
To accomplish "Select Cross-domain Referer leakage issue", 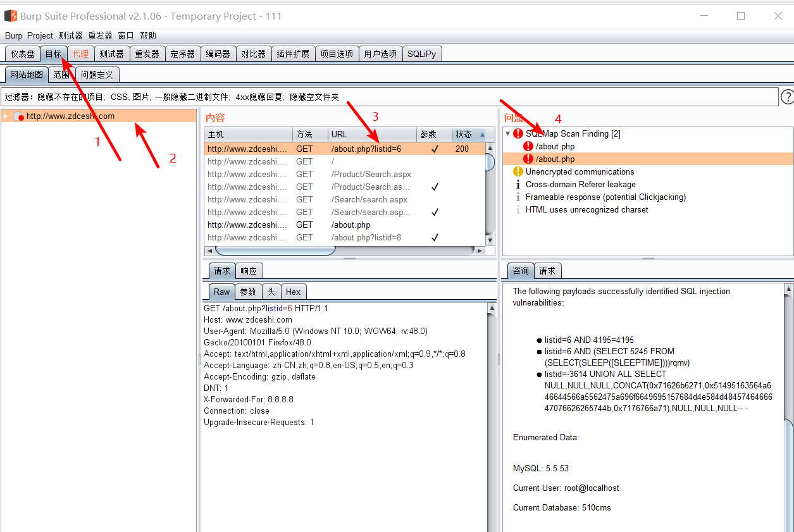I will 580,184.
